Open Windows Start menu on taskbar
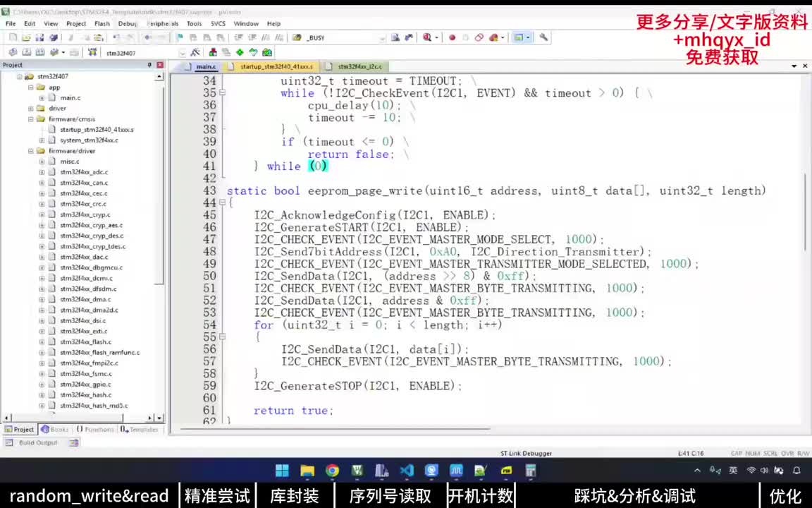The image size is (812, 508). [282, 470]
